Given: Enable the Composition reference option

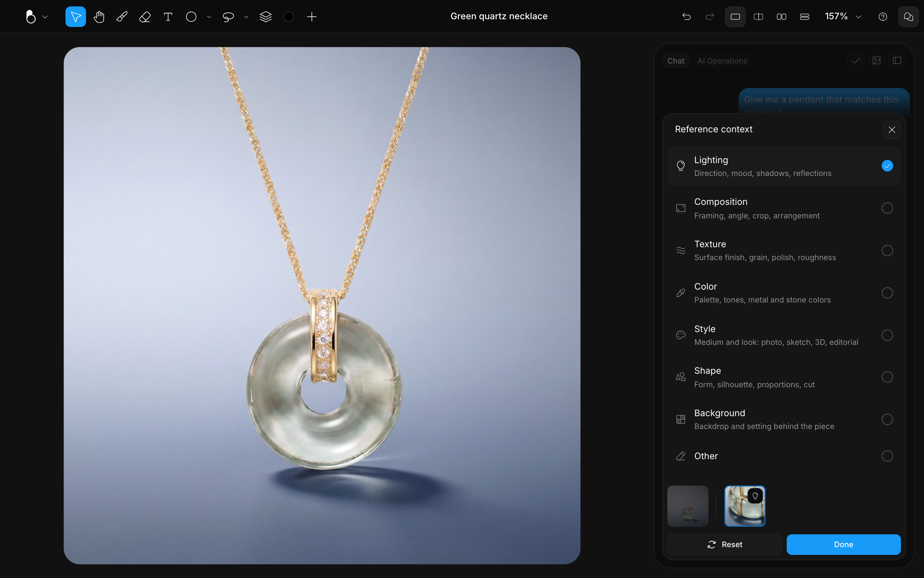Looking at the screenshot, I should 887,208.
